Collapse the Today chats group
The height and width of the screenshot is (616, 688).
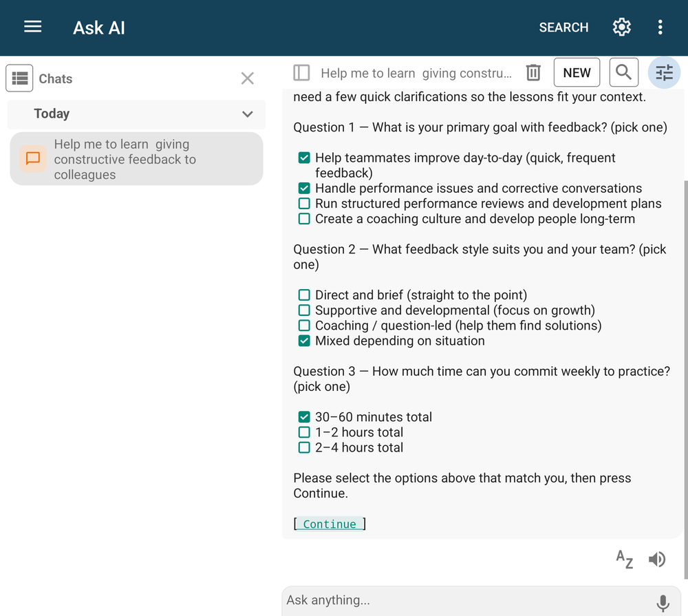pyautogui.click(x=248, y=114)
